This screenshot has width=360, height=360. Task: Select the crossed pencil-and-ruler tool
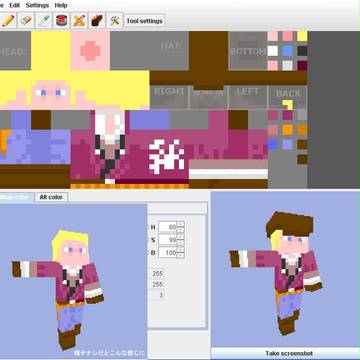[79, 21]
